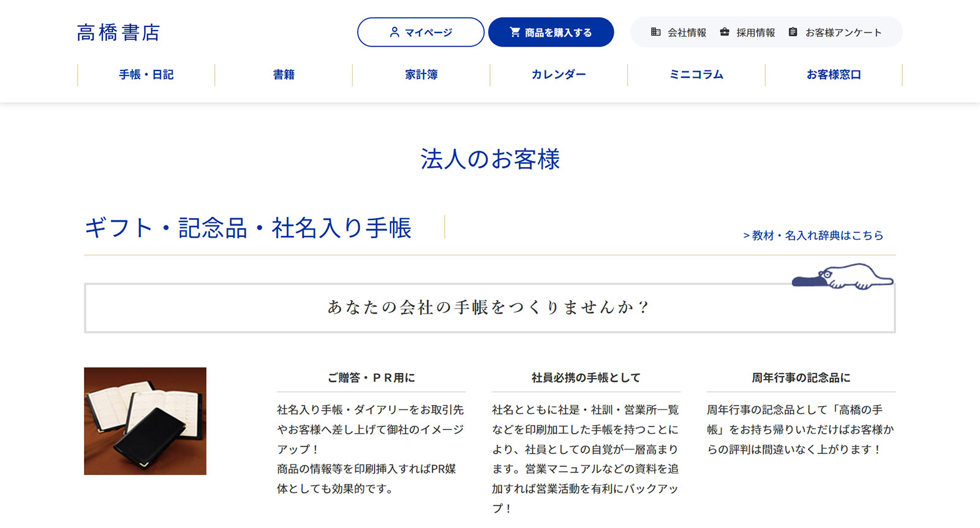Click ご贈答・ＰＲ用に heading
This screenshot has height=528, width=980.
pyautogui.click(x=371, y=378)
